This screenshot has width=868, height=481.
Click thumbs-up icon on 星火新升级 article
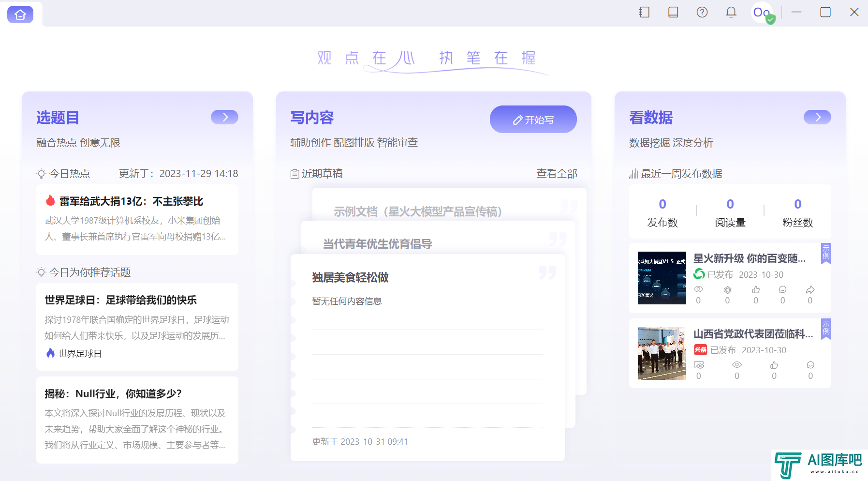pyautogui.click(x=756, y=289)
